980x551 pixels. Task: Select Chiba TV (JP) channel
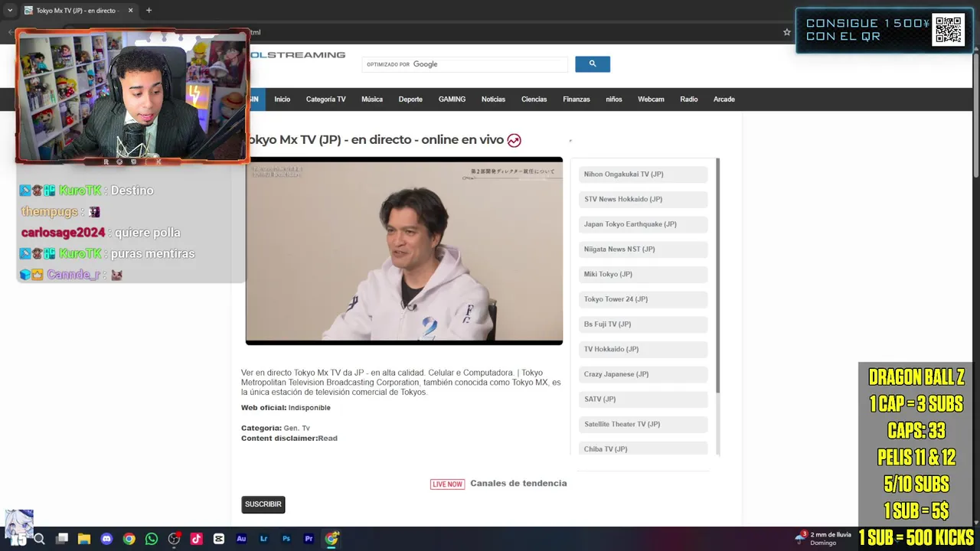point(643,448)
